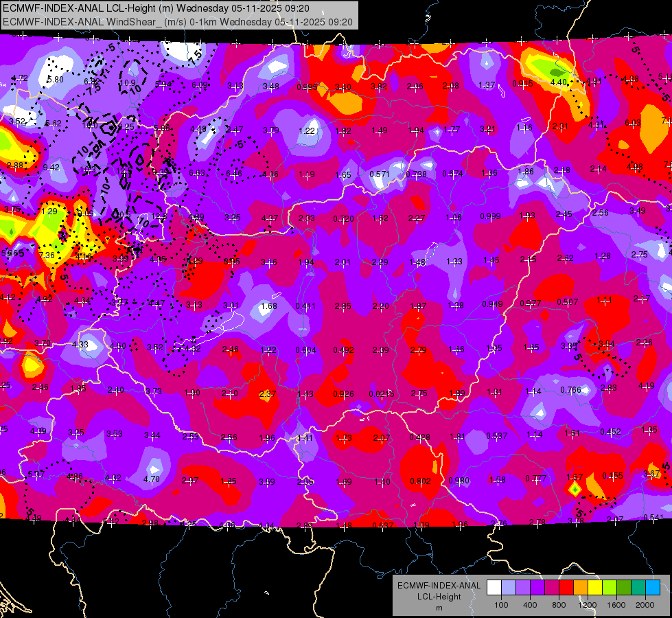The width and height of the screenshot is (672, 618).
Task: Click the grid value 0.604
Action: [305, 350]
